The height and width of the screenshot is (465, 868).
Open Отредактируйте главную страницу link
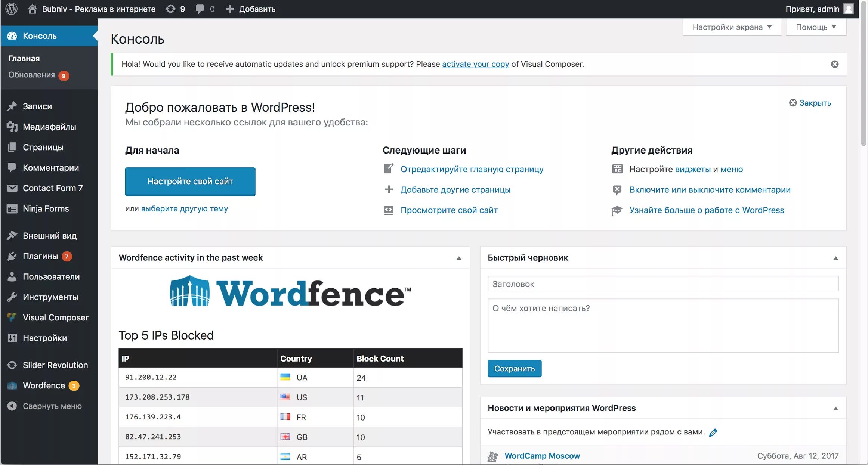tap(472, 169)
